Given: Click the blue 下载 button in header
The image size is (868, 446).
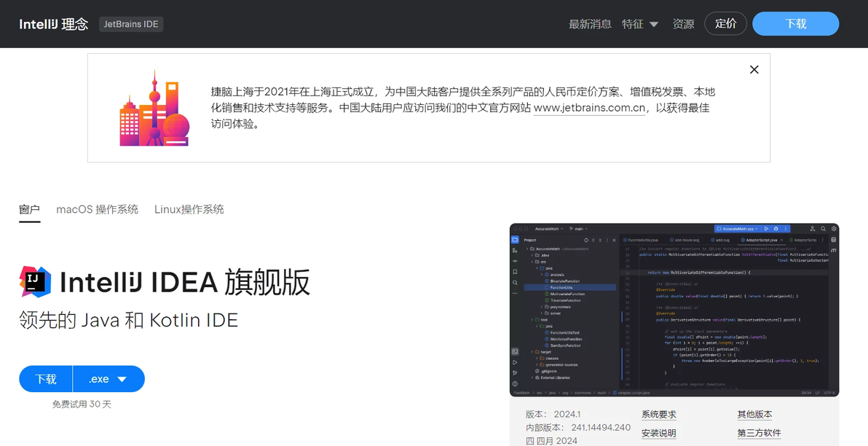Looking at the screenshot, I should pyautogui.click(x=795, y=24).
